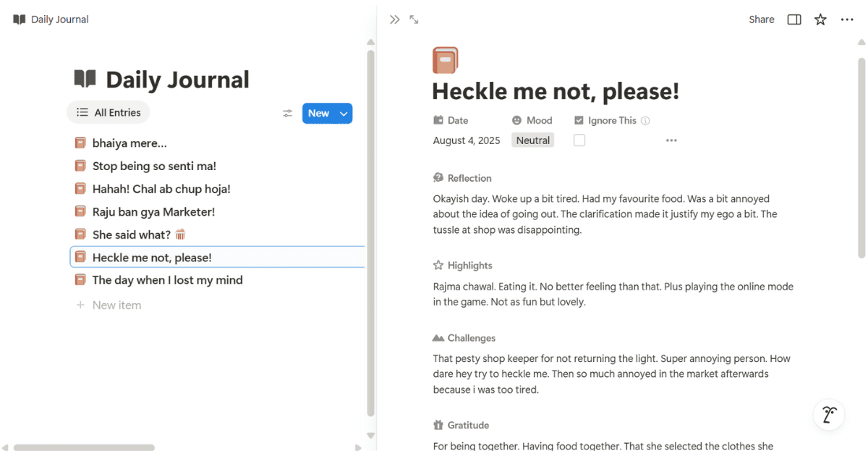Close the side peek with double chevron
The height and width of the screenshot is (456, 868).
pos(394,20)
